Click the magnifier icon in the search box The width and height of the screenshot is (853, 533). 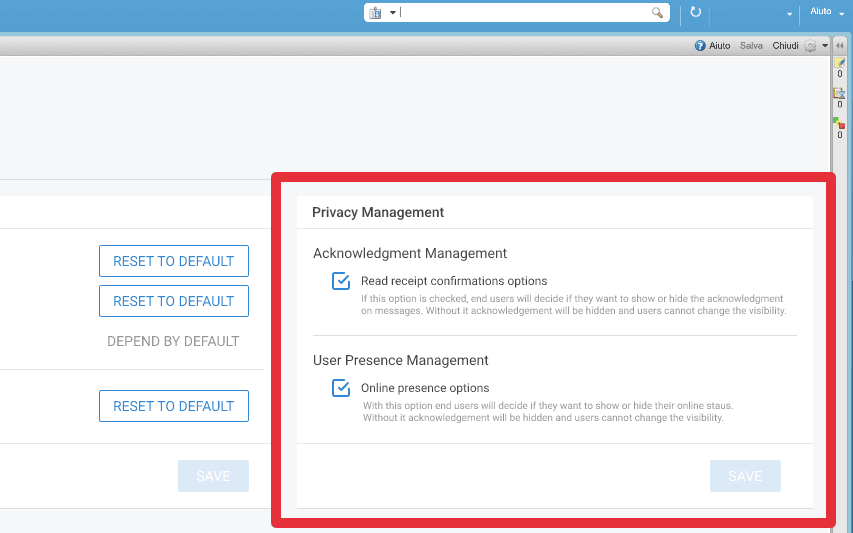[x=657, y=13]
